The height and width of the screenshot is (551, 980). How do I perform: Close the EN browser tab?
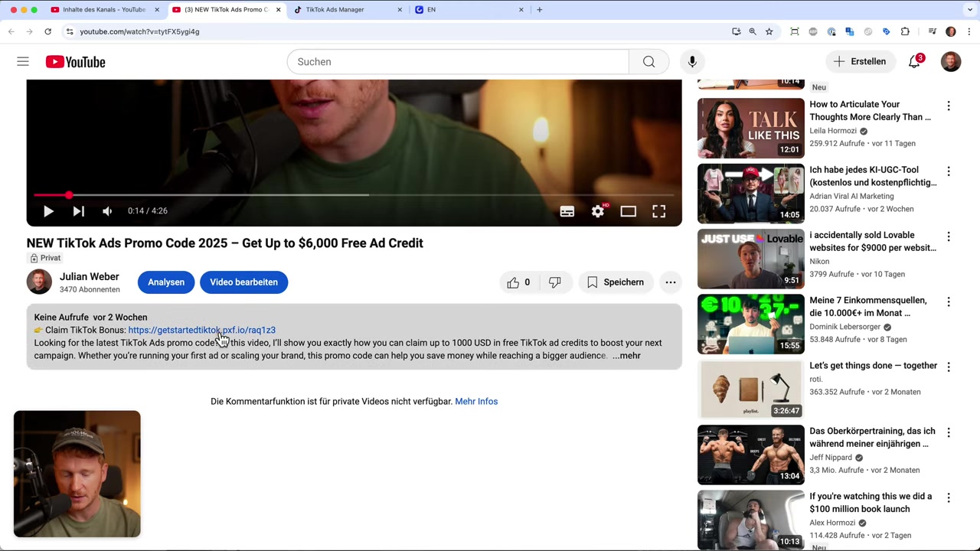coord(521,10)
